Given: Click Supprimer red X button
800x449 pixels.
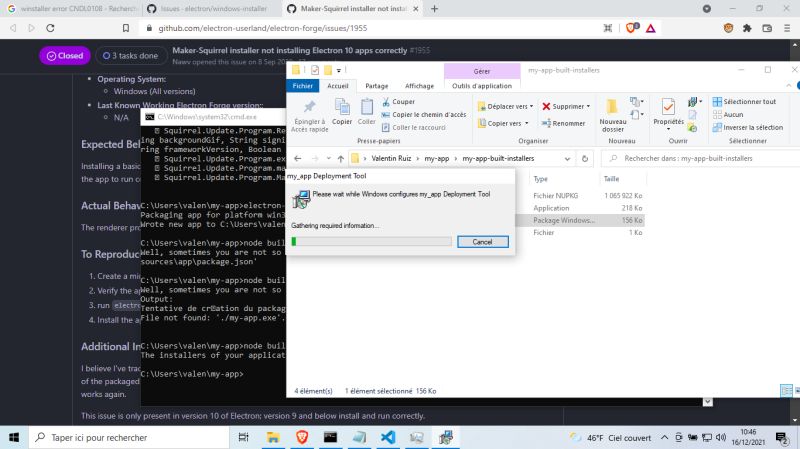Looking at the screenshot, I should [566, 106].
